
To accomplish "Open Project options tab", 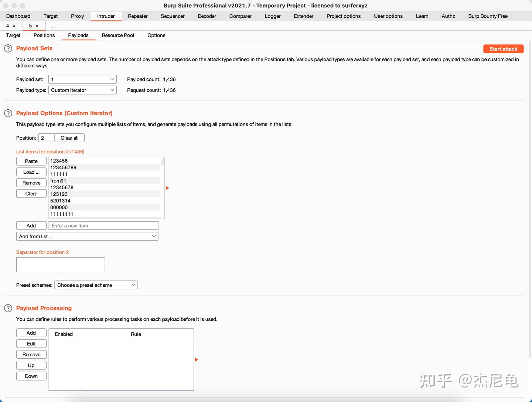I will coord(344,16).
